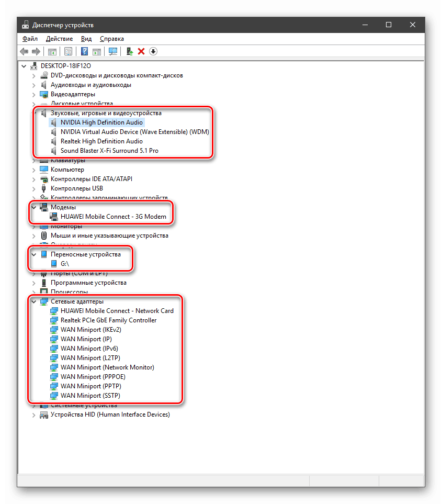Open the Properties toolbar icon
442x504 pixels.
point(68,51)
